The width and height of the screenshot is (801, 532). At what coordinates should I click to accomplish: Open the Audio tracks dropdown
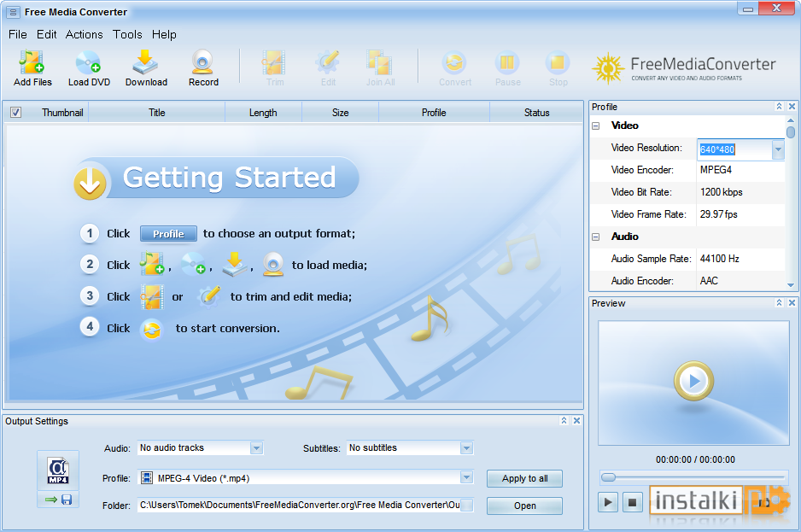click(x=256, y=448)
